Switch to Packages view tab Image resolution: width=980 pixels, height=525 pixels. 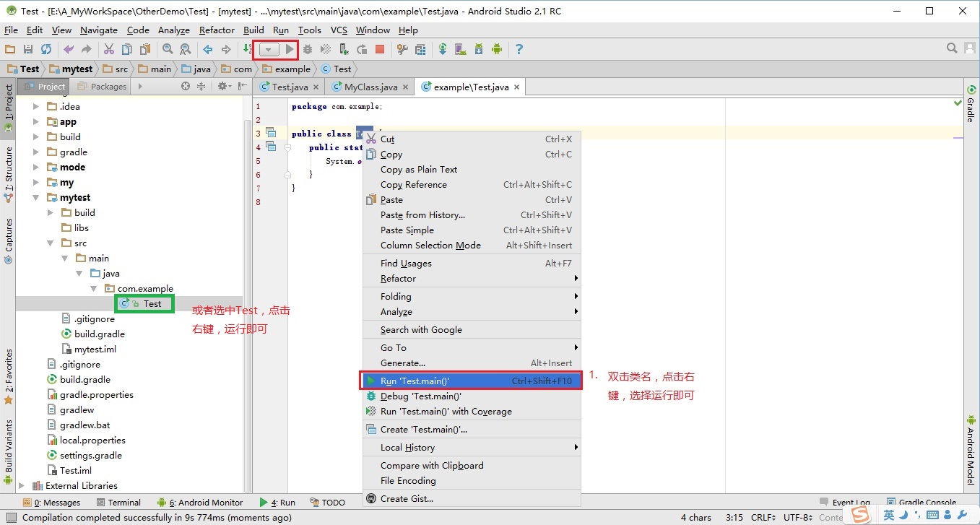click(x=102, y=87)
